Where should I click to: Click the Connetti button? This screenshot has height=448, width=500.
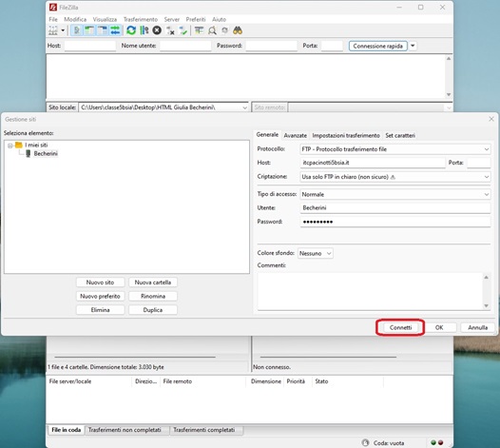[x=400, y=327]
